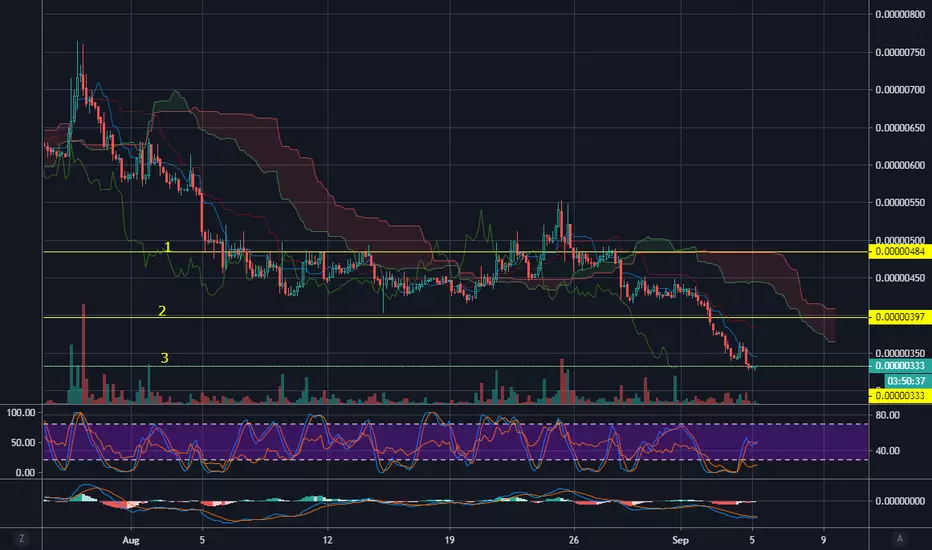This screenshot has height=550, width=932.
Task: Click the 26 date label on the time axis
Action: click(x=574, y=540)
